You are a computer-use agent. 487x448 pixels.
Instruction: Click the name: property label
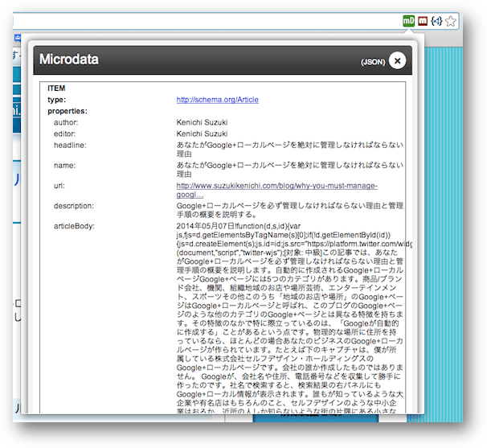pos(64,166)
